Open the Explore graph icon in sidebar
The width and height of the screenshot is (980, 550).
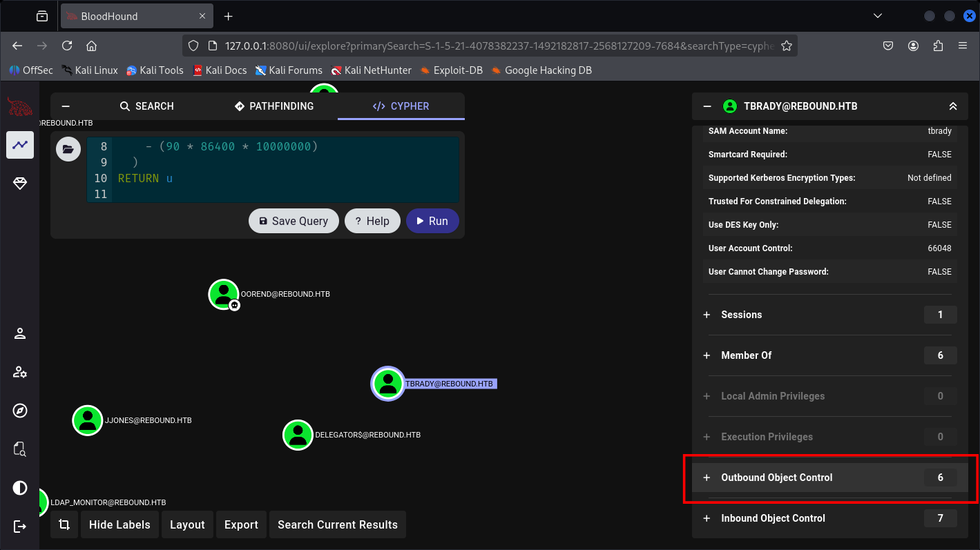(20, 145)
